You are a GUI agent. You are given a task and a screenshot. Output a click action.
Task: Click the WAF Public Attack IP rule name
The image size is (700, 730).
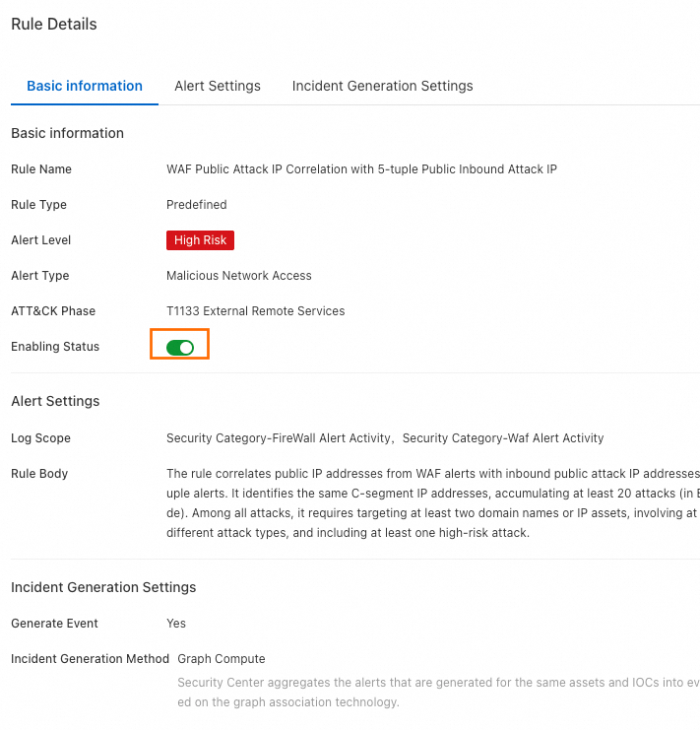click(x=361, y=169)
